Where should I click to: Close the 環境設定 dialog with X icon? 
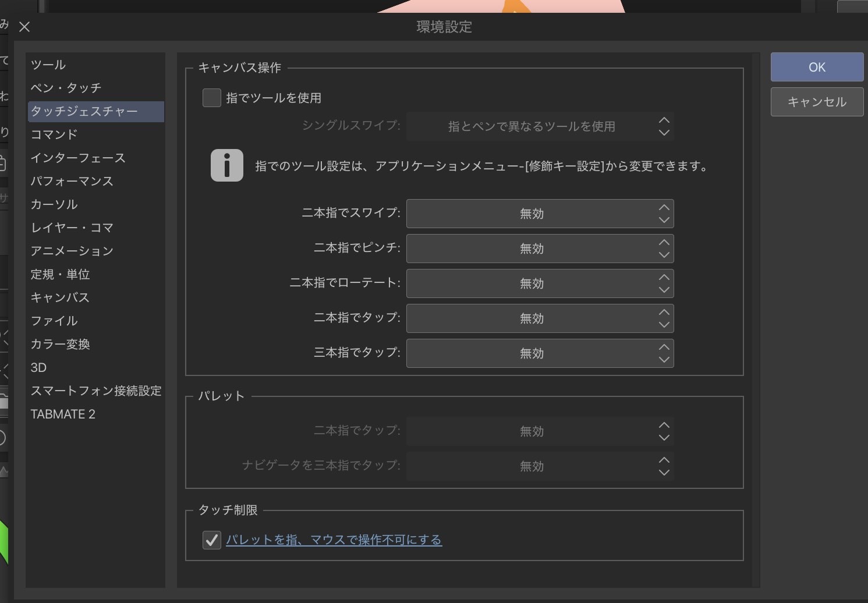24,27
